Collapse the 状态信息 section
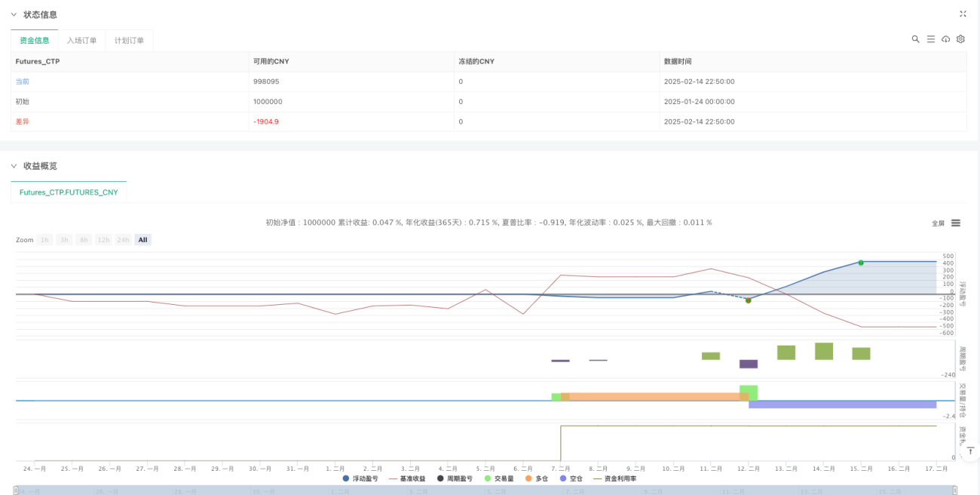The height and width of the screenshot is (495, 980). click(x=14, y=14)
